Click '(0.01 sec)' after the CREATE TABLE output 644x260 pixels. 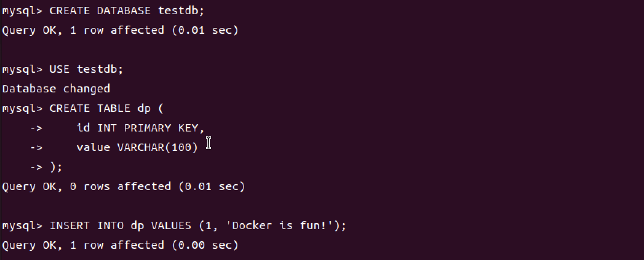coord(212,187)
